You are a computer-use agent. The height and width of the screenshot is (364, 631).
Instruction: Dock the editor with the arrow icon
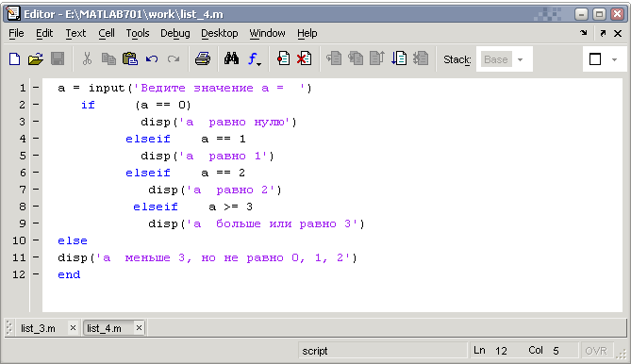tap(584, 33)
